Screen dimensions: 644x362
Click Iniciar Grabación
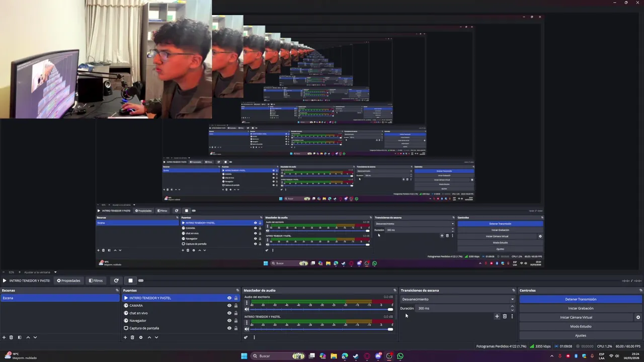(x=581, y=308)
